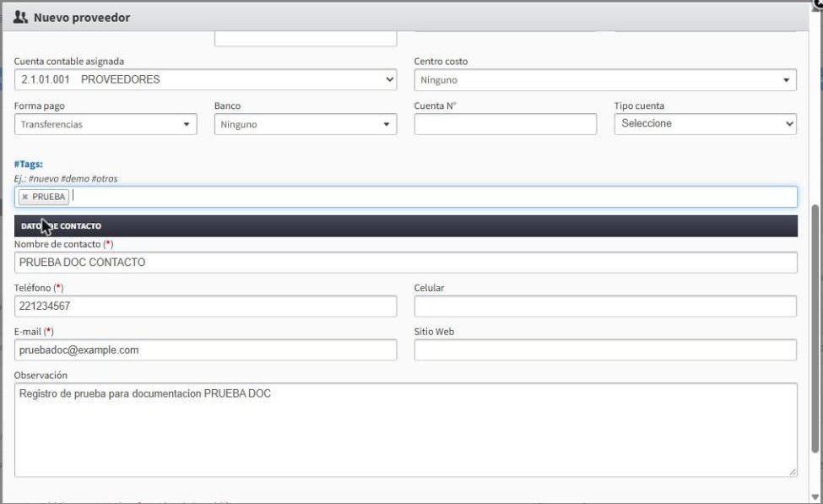Viewport: 823px width, 504px height.
Task: Click the 'Nuevo proveedor' dialog title
Action: (x=82, y=18)
